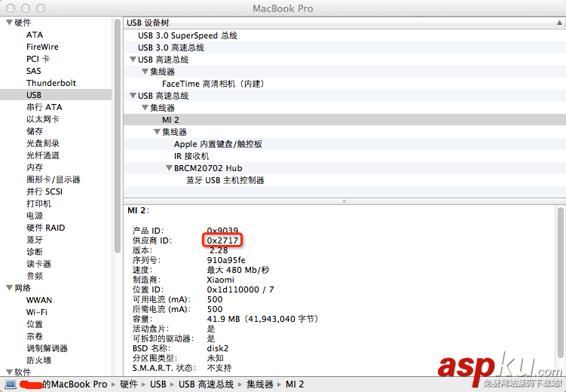This screenshot has width=566, height=392.
Task: Select FireWire in the sidebar list
Action: [42, 47]
